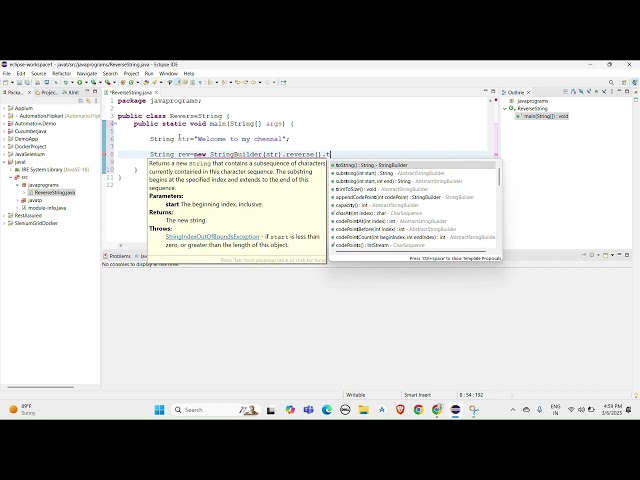Open the Open Perspective toolbar icon
The width and height of the screenshot is (640, 480).
tap(624, 82)
